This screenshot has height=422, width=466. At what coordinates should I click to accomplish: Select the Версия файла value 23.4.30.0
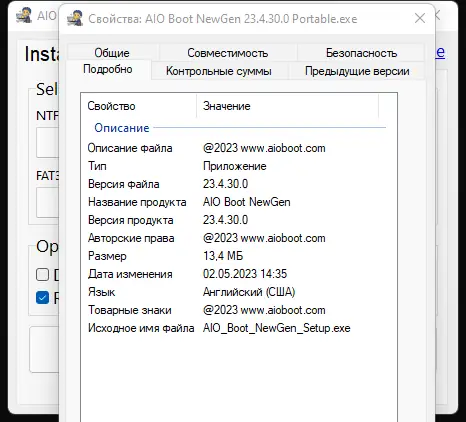(226, 184)
